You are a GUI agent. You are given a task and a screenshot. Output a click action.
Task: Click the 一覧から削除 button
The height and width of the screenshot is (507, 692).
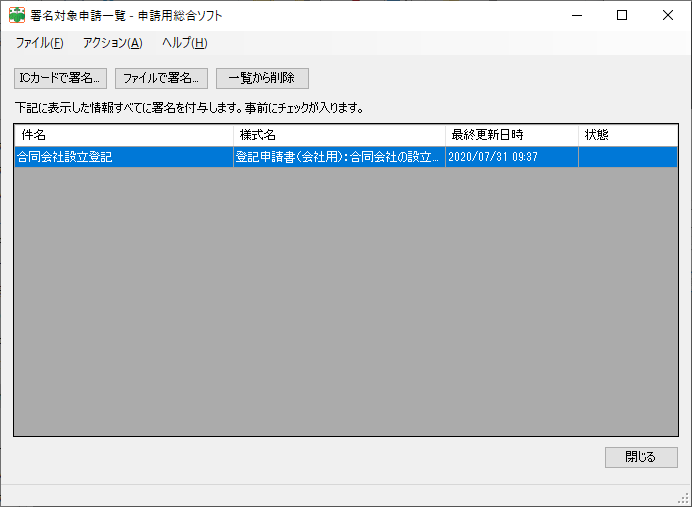click(262, 78)
